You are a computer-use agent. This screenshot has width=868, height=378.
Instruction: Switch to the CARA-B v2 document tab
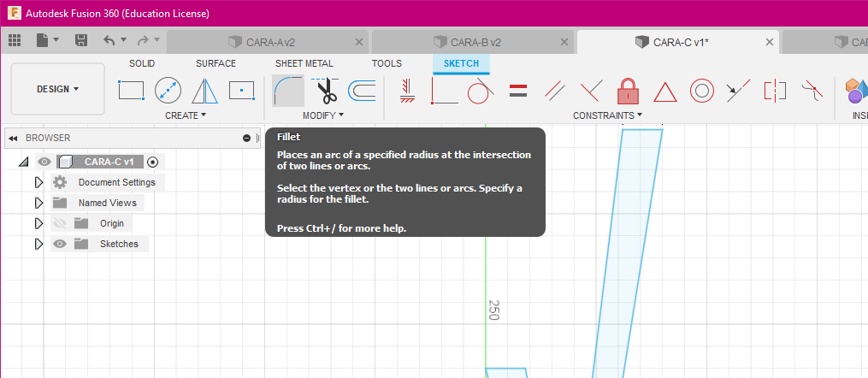coord(473,42)
